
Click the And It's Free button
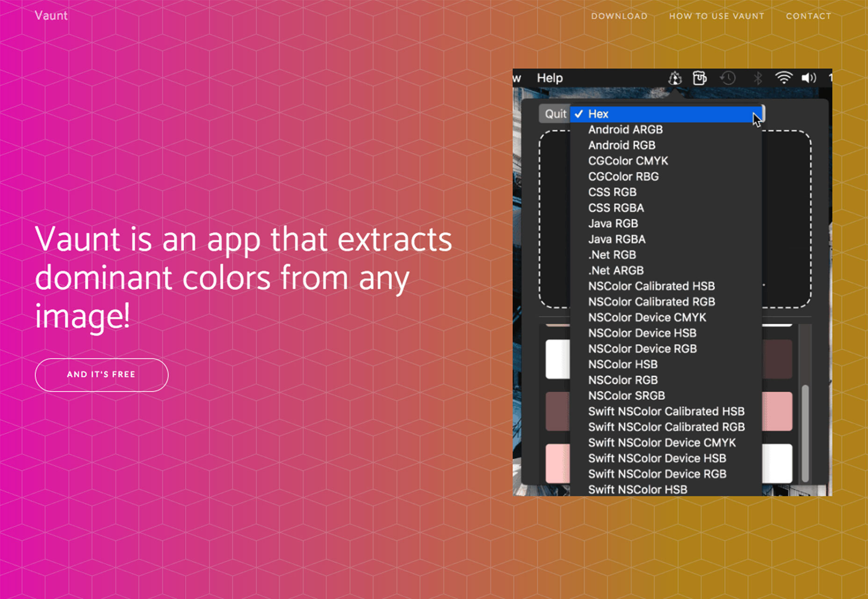pyautogui.click(x=101, y=375)
